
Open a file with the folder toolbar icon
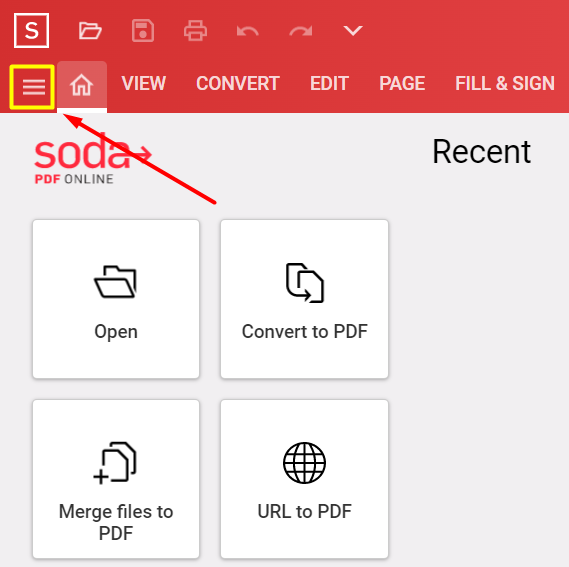point(90,30)
